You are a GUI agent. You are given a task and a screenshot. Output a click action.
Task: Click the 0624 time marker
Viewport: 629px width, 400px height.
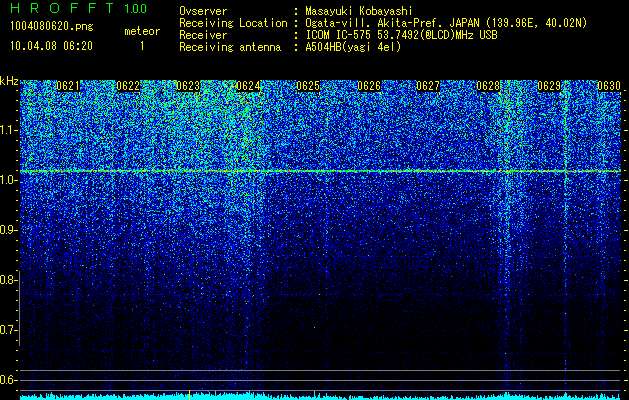point(248,86)
